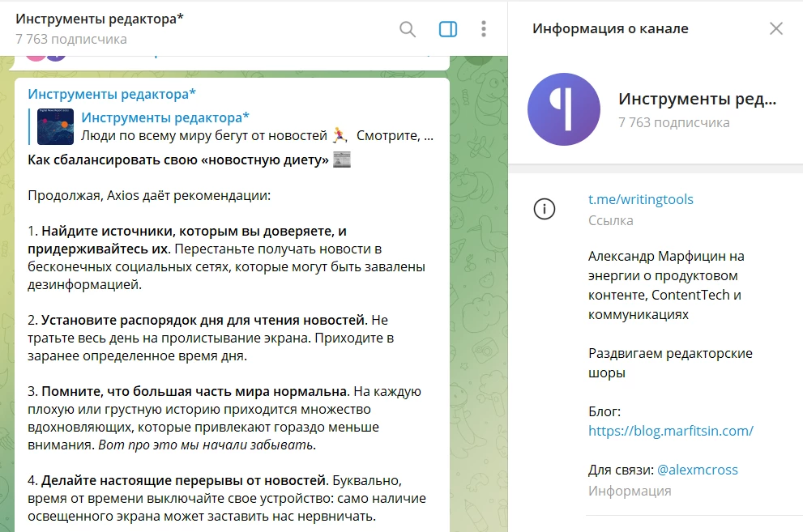Viewport: 803px width, 532px height.
Task: Click the text «Продолжая, Axios даёт рекомендации:»
Action: pos(149,195)
